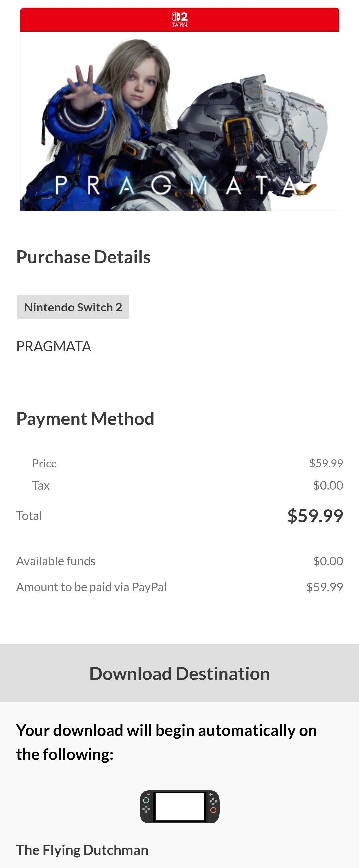Click the $59.99 price value beside Price
The image size is (359, 868).
[326, 464]
